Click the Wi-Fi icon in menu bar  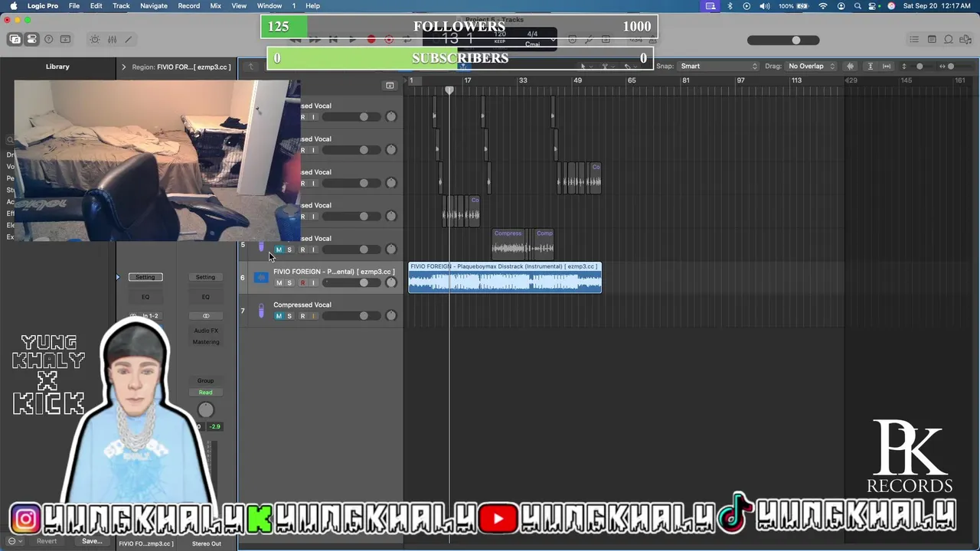click(x=823, y=5)
